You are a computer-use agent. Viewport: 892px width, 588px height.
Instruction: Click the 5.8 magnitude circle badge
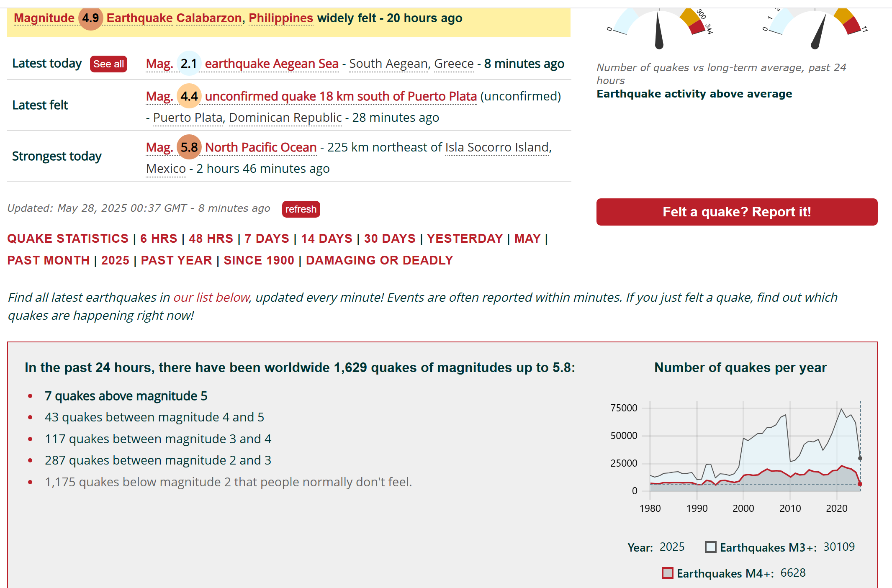[x=189, y=147]
